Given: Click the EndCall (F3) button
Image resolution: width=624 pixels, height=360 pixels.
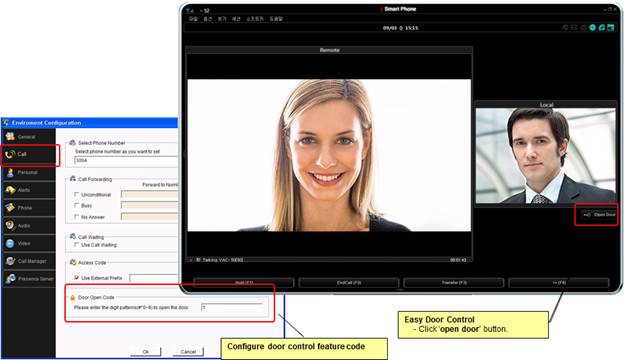Looking at the screenshot, I should (349, 282).
